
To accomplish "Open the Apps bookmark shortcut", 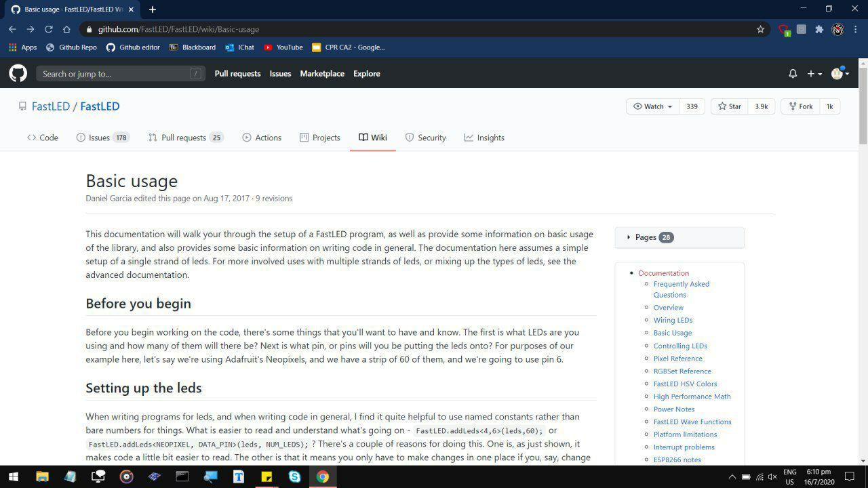I will pos(22,47).
